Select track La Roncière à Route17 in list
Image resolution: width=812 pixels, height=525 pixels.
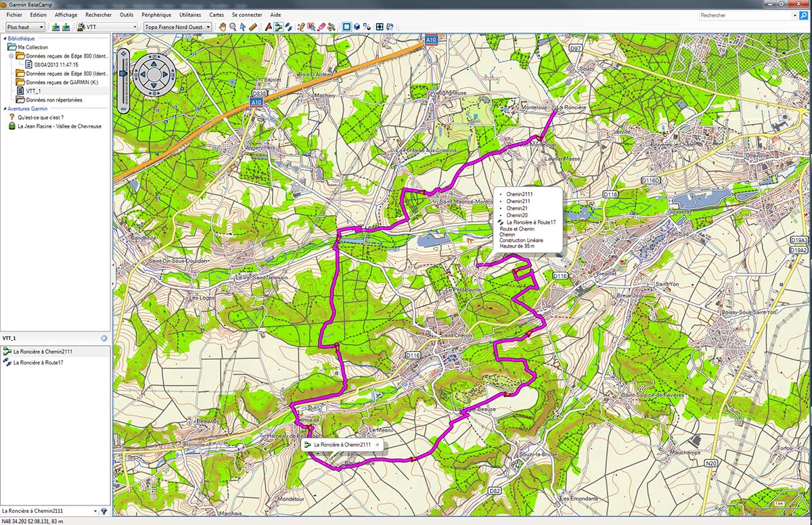coord(38,363)
